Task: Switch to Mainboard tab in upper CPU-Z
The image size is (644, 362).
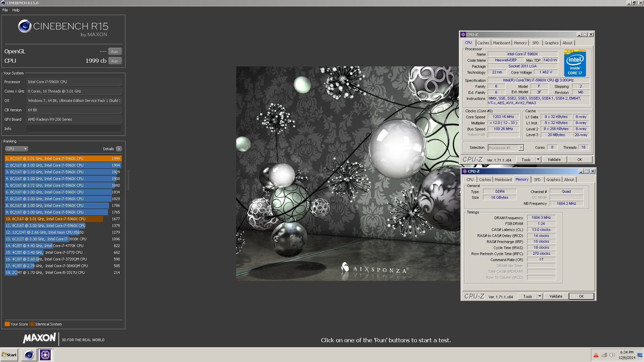Action: pos(501,43)
